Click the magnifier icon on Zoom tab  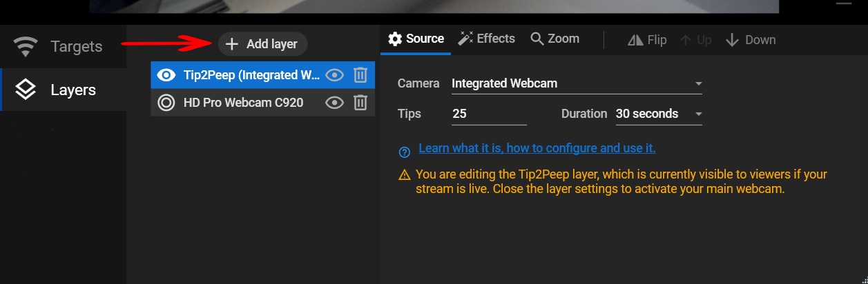coord(537,39)
